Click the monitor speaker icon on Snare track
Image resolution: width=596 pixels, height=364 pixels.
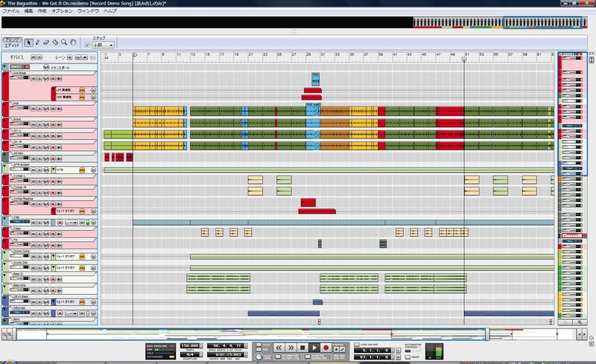coord(60,124)
